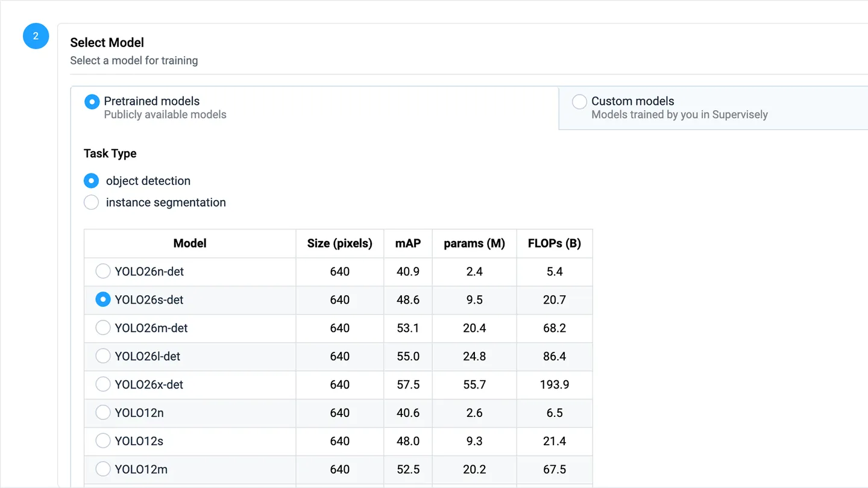Select the YOLO12m model radio

(x=103, y=470)
